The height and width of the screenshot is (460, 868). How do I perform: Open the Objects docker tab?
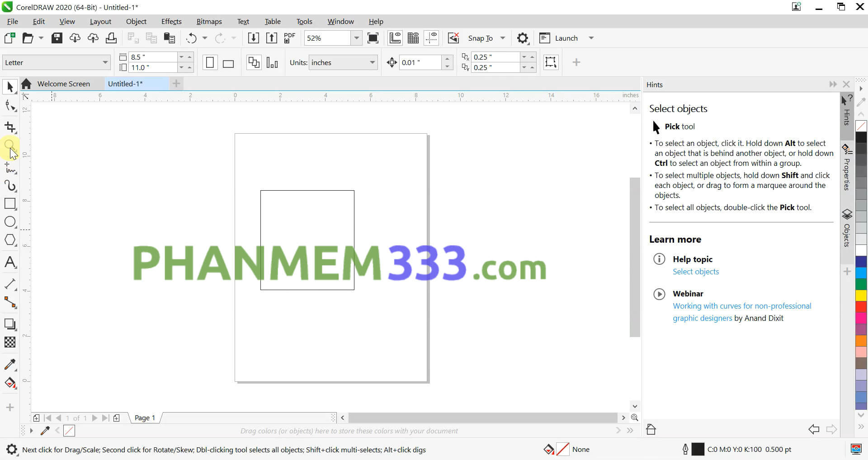847,228
